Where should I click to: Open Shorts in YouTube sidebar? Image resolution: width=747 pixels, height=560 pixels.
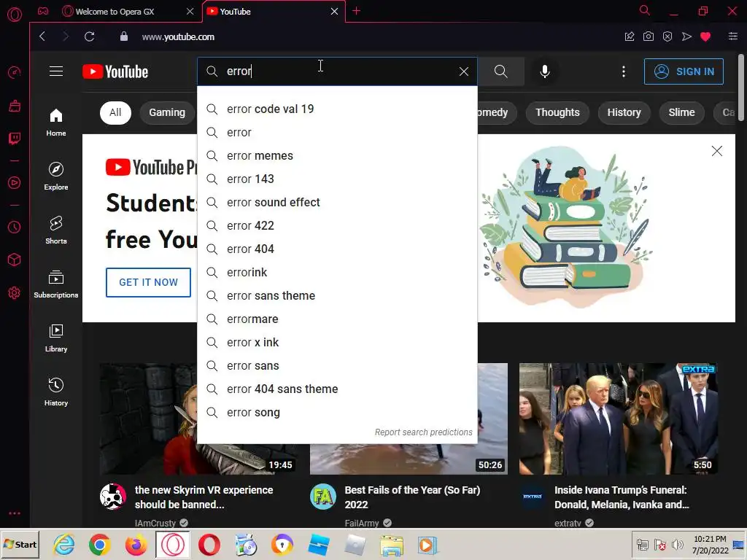(56, 230)
